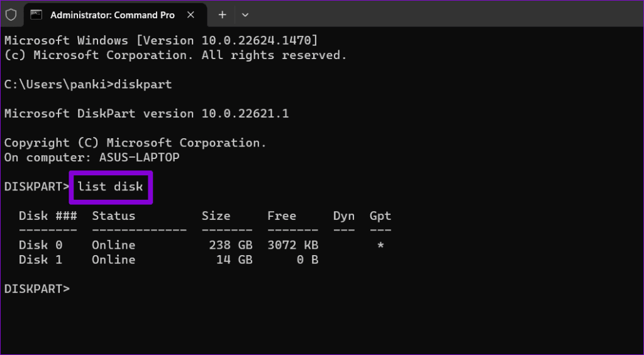
Task: Click the Gpt asterisk for Disk 0
Action: [x=380, y=246]
